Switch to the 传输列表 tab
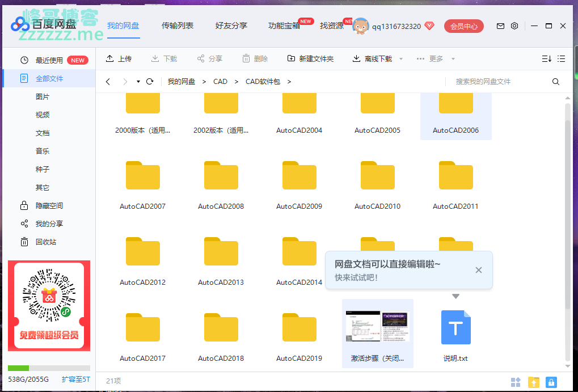 pos(178,26)
